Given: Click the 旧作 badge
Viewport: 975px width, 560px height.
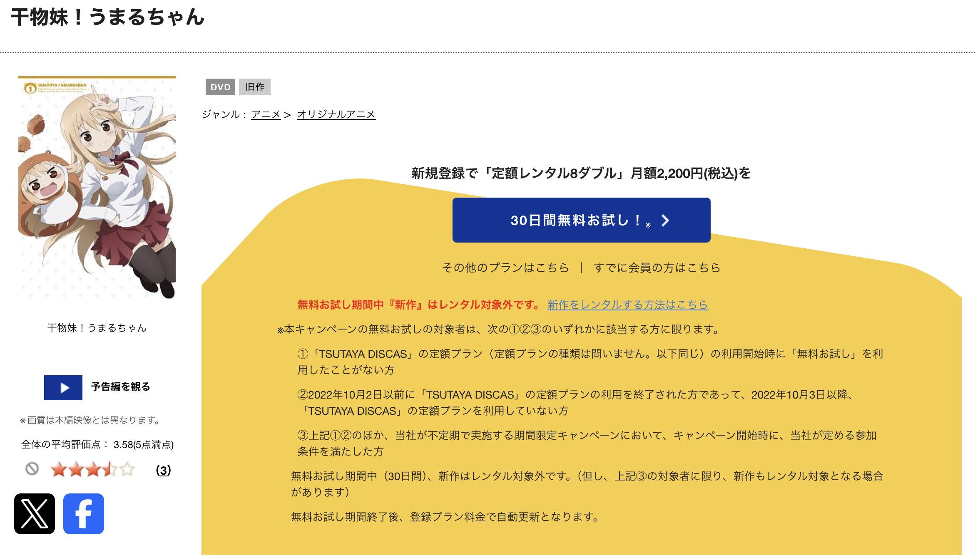Looking at the screenshot, I should click(255, 87).
